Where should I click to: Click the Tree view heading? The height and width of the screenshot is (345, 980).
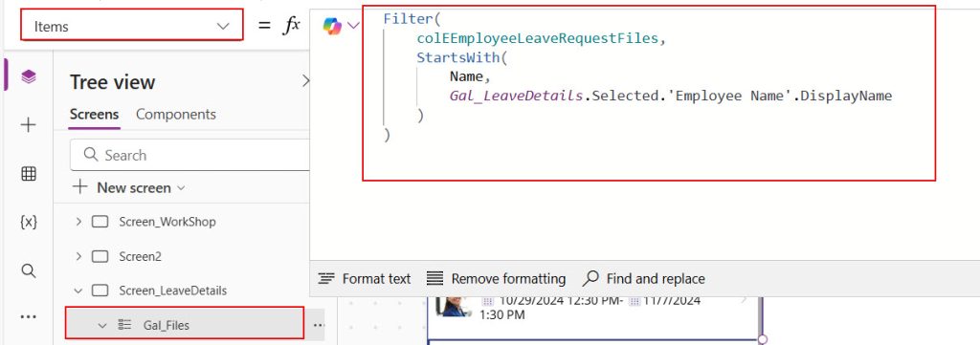pyautogui.click(x=113, y=82)
